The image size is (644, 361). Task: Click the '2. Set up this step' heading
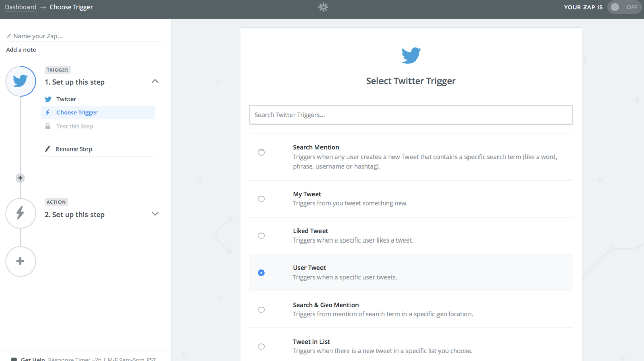75,215
